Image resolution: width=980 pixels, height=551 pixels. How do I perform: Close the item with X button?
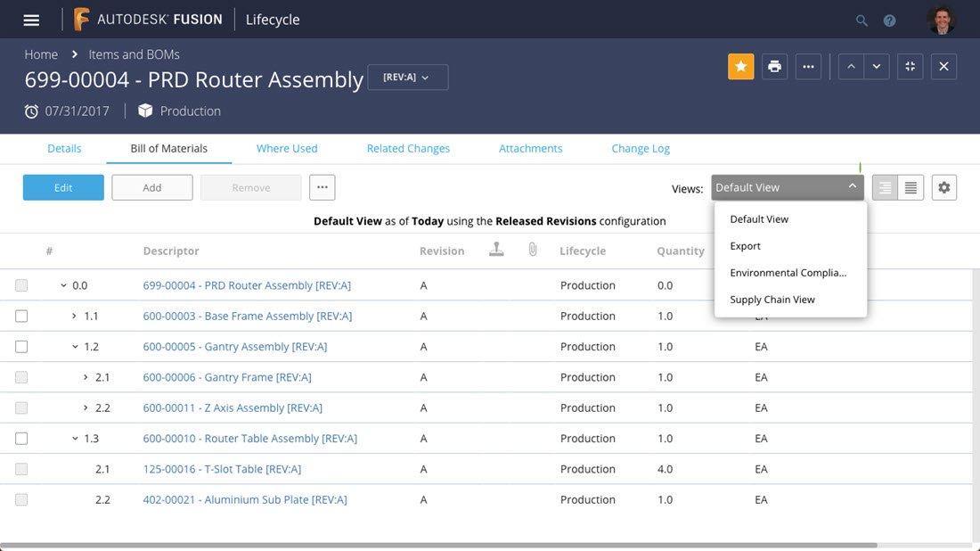(x=943, y=66)
